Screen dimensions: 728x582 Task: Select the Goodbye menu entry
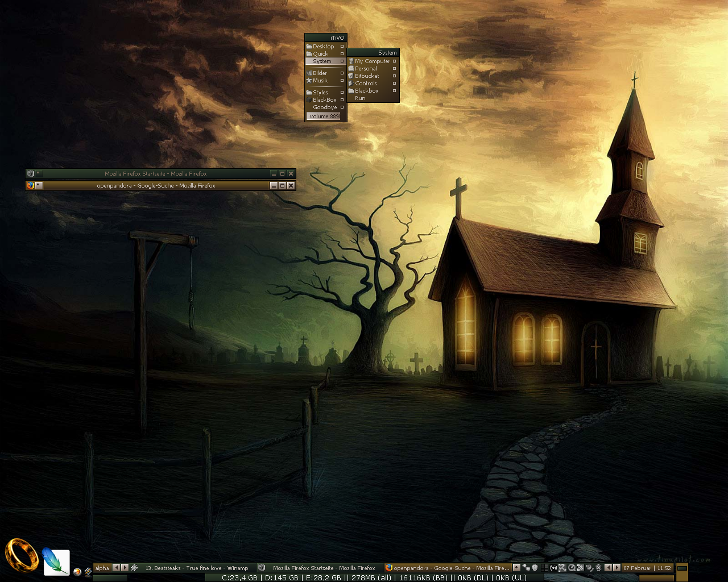(x=325, y=107)
